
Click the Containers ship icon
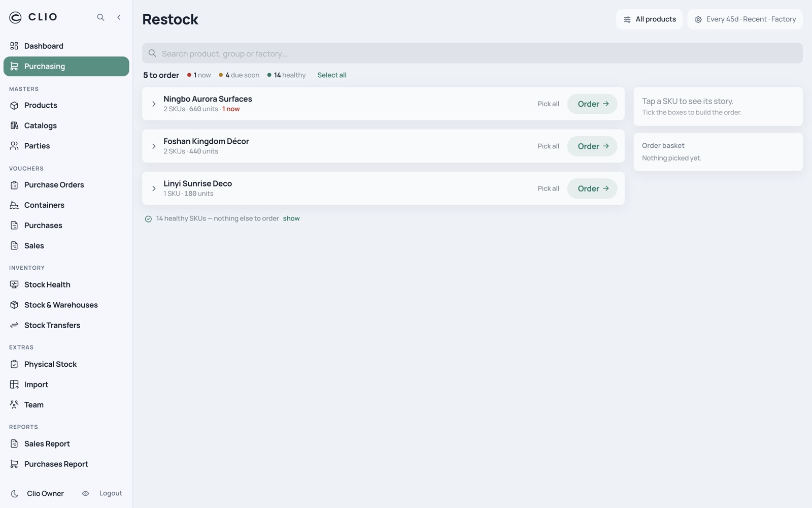[x=14, y=205]
